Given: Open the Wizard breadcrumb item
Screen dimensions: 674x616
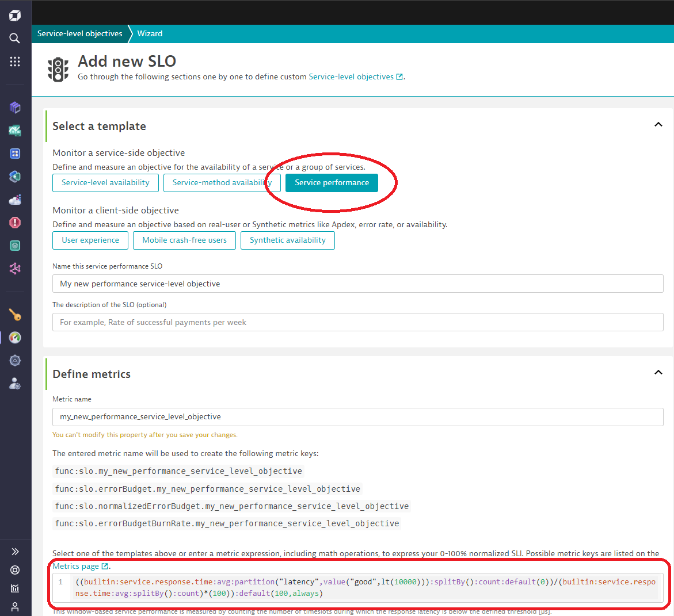Looking at the screenshot, I should 149,33.
